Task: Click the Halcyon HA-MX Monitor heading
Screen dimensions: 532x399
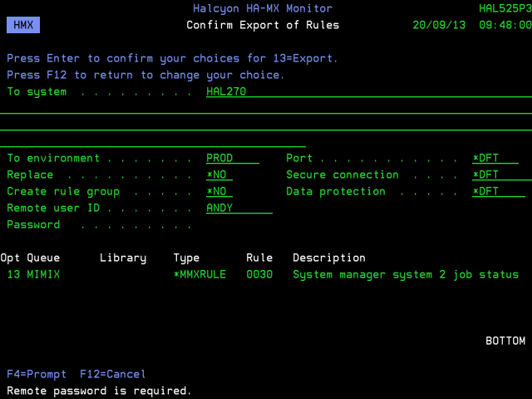Action: [x=263, y=8]
